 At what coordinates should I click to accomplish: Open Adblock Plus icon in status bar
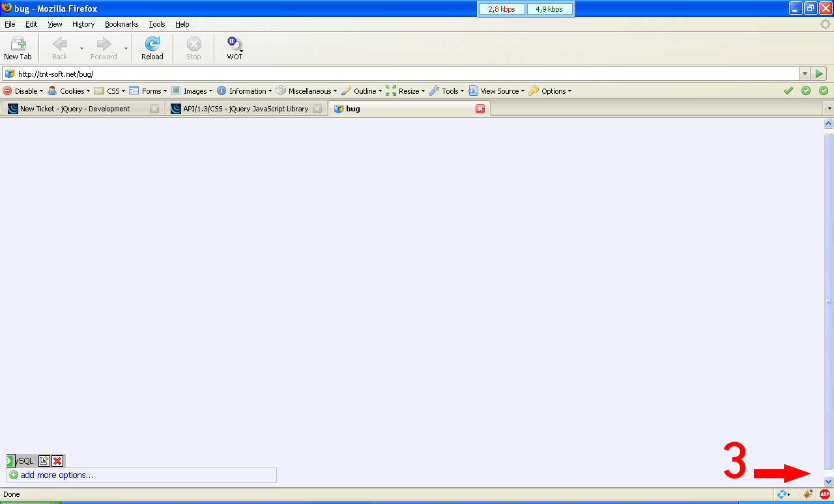pos(825,494)
